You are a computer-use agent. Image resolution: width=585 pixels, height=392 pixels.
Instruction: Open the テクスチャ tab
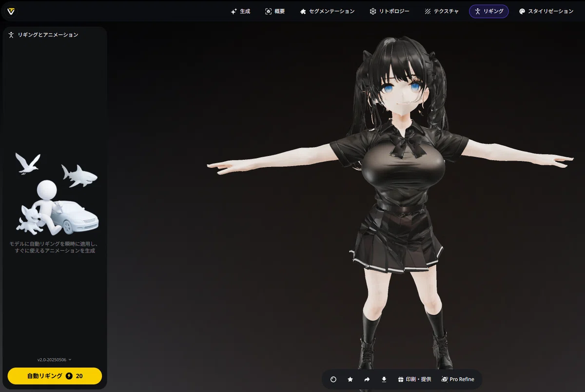click(441, 11)
